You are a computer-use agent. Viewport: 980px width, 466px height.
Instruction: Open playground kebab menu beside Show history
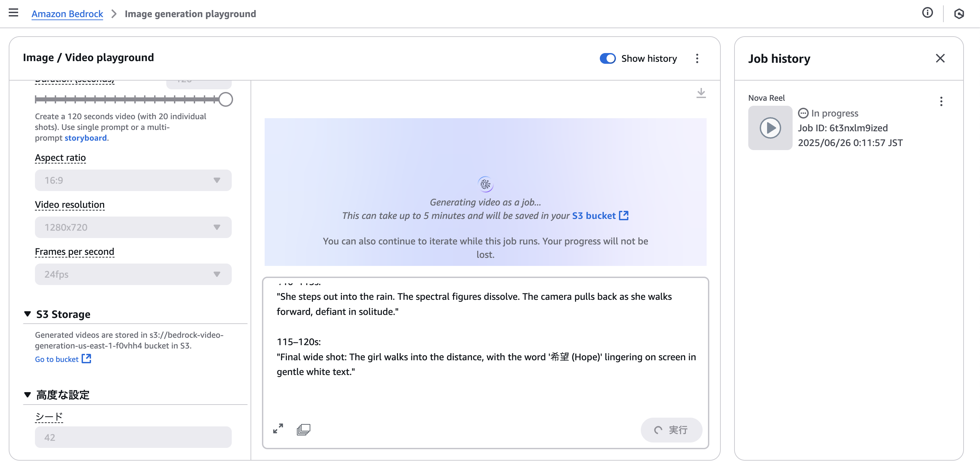click(x=697, y=58)
